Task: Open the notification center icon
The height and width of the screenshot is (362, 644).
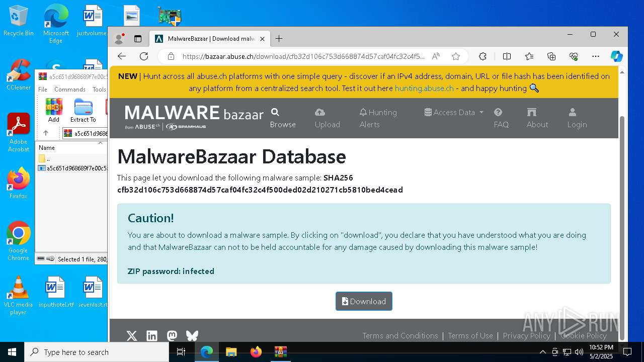Action: click(627, 352)
